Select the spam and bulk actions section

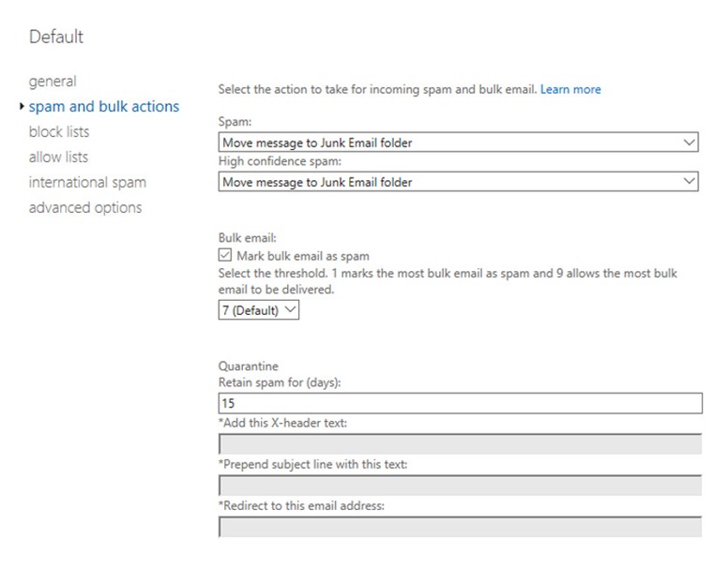point(103,107)
